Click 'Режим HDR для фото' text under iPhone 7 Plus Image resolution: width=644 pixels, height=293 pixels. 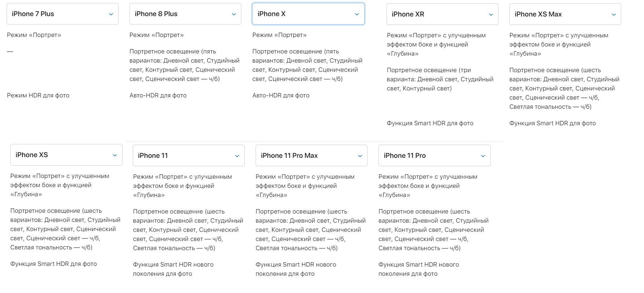coord(38,96)
